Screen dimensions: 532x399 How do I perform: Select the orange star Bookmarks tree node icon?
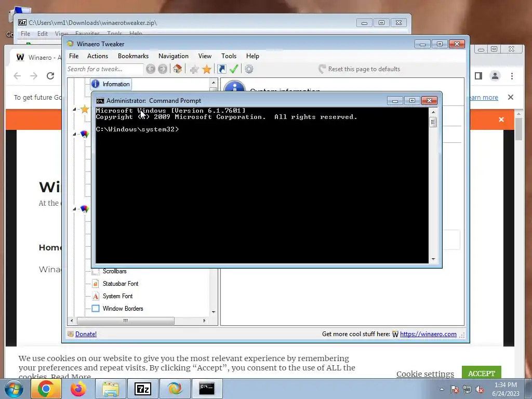85,109
